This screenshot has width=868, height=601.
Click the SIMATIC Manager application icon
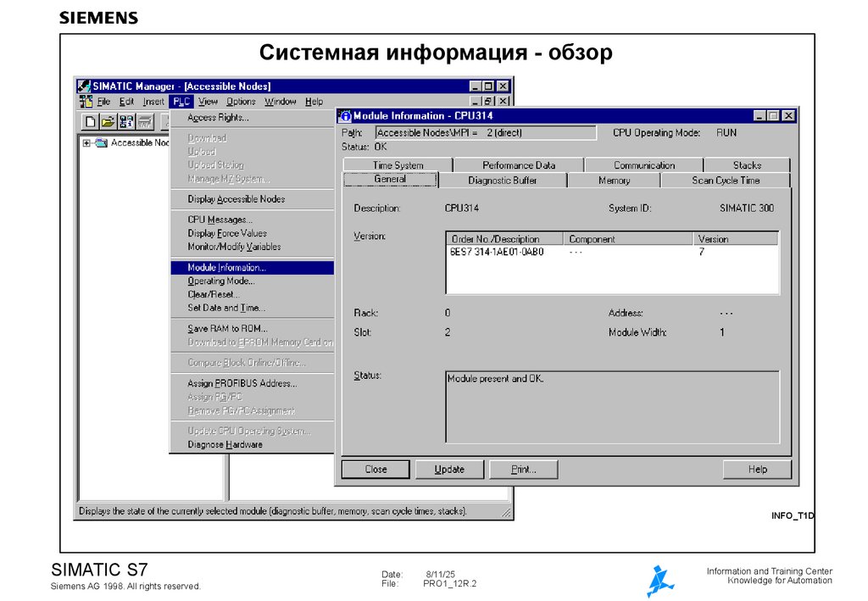click(83, 86)
